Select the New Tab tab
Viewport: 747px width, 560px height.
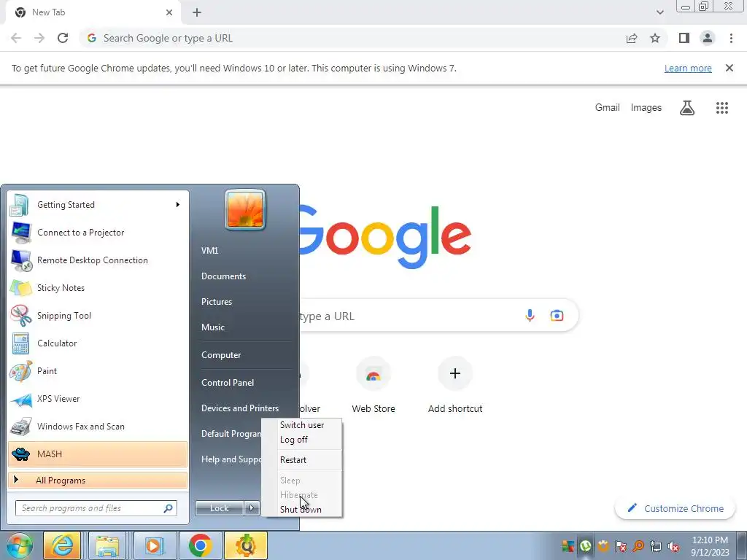[x=93, y=12]
